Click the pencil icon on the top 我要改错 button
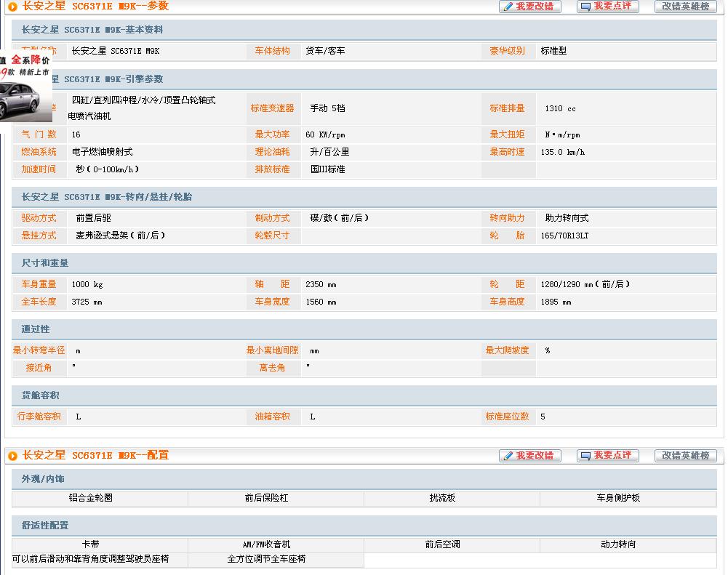The image size is (728, 575). [x=508, y=7]
